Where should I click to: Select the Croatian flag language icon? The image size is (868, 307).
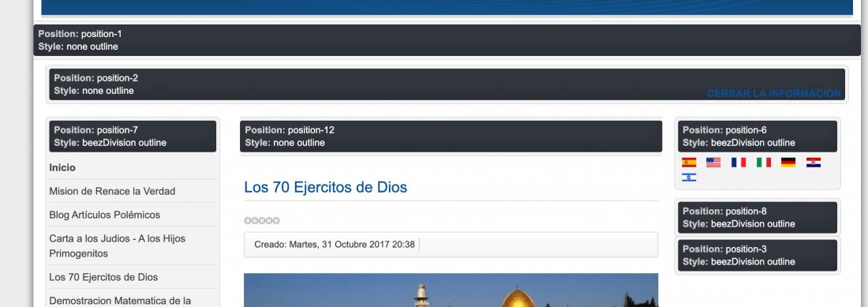tap(814, 162)
